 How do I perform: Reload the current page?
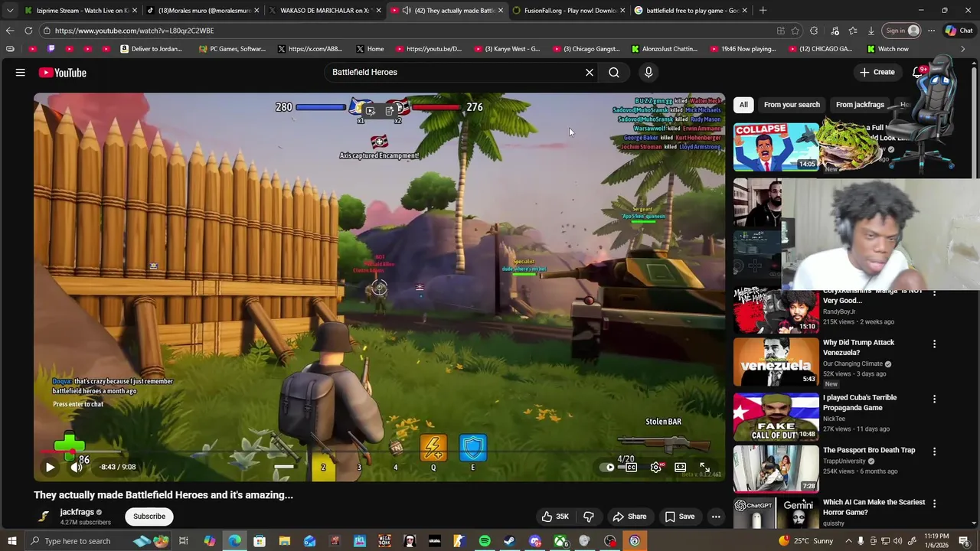tap(28, 31)
